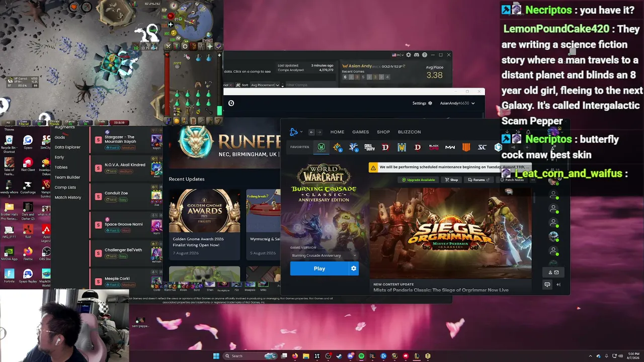Open the SHOP tab in Battle.net

pos(383,132)
